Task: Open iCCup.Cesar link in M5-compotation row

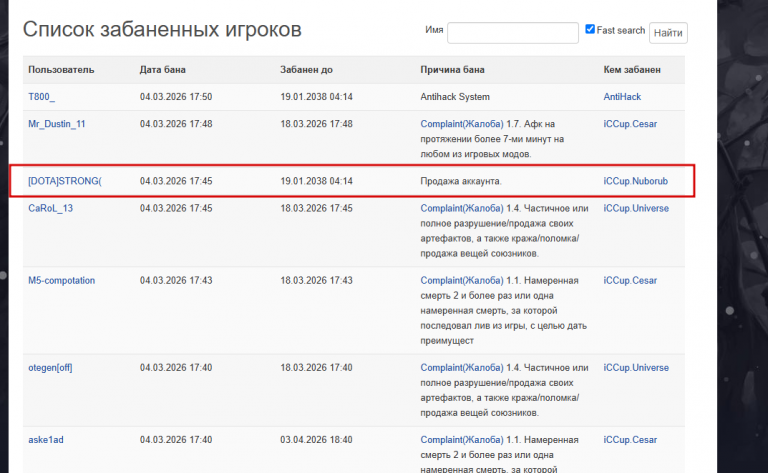Action: click(630, 281)
